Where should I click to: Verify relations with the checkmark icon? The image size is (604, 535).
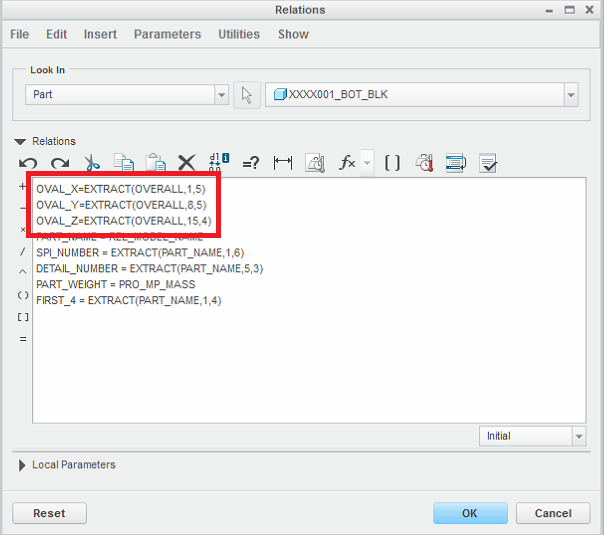[x=488, y=163]
